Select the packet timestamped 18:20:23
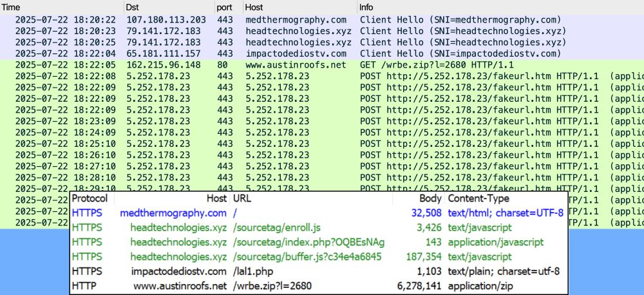644x295 pixels. (x=322, y=31)
